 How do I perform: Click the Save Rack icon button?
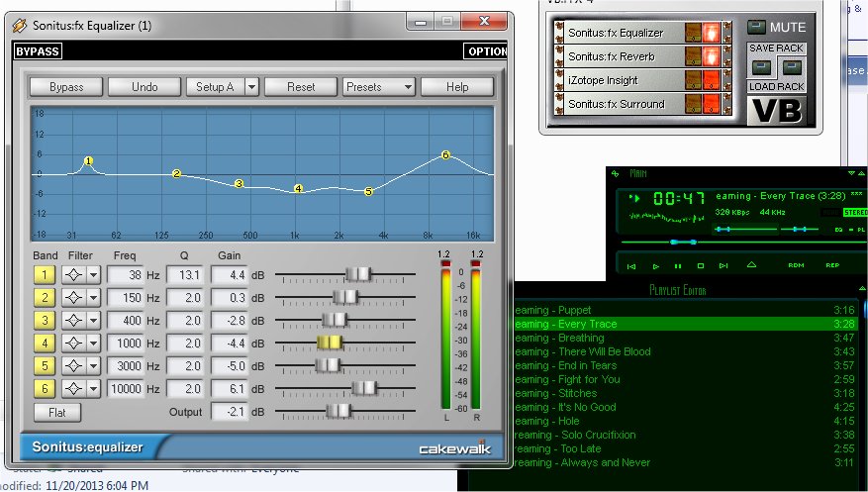tap(761, 68)
